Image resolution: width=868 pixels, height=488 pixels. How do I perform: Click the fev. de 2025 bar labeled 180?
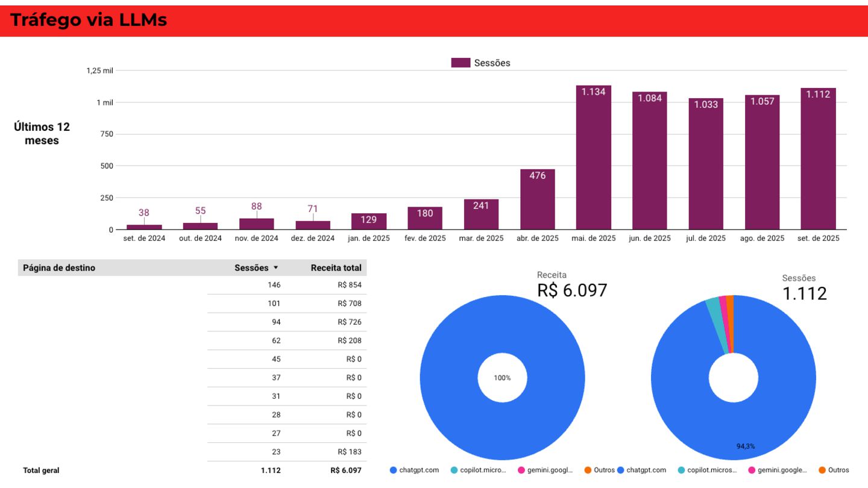click(x=425, y=218)
